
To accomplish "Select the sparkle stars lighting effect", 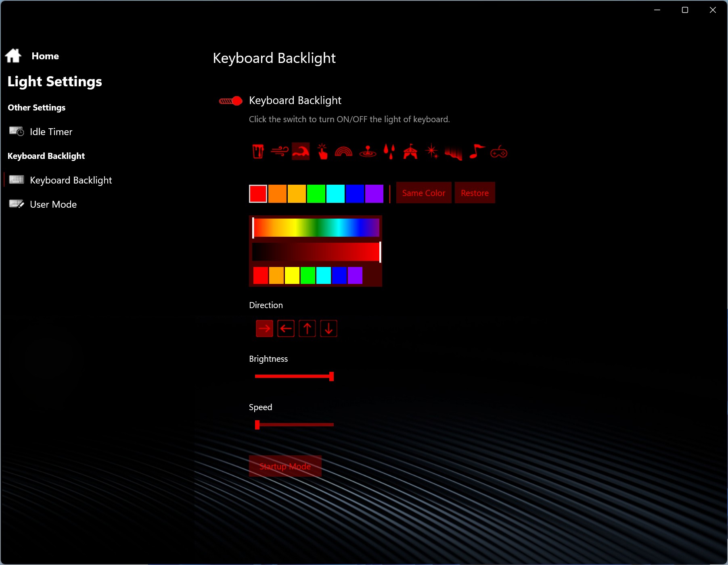I will [432, 152].
